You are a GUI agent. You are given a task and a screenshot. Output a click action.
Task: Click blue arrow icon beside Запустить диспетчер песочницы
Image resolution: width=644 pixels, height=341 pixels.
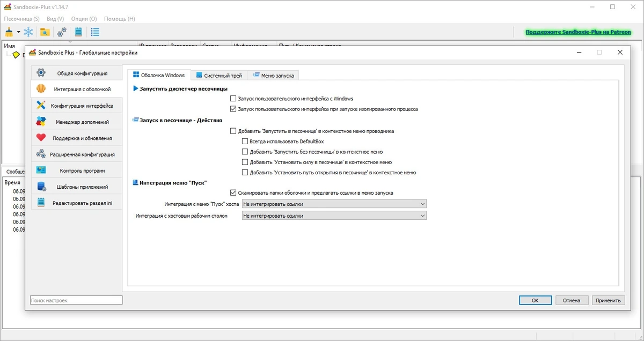click(135, 88)
